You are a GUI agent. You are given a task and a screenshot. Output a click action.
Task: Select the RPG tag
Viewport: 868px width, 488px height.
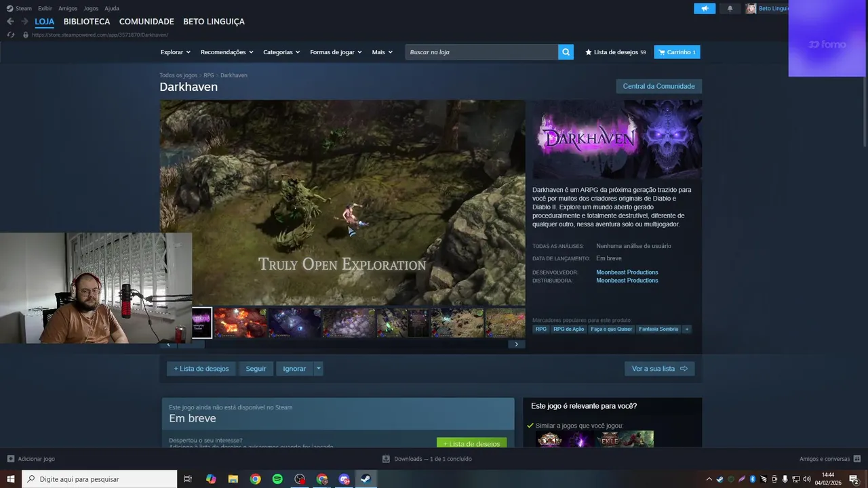(x=540, y=329)
